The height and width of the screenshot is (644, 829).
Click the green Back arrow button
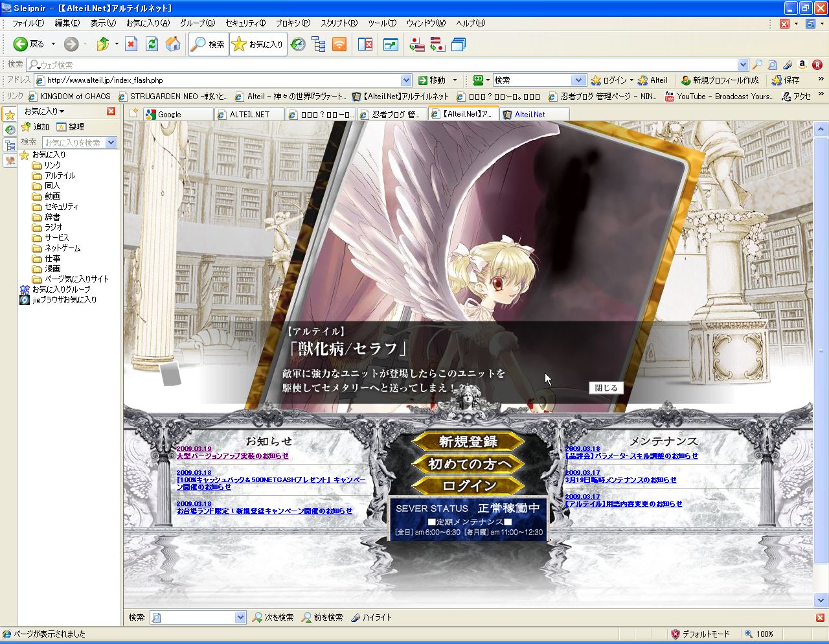click(21, 44)
